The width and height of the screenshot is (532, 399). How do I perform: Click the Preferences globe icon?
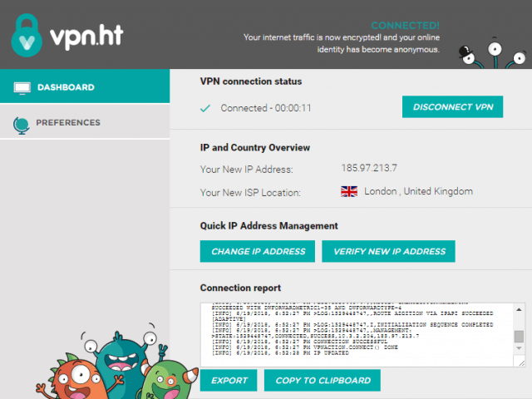point(21,126)
